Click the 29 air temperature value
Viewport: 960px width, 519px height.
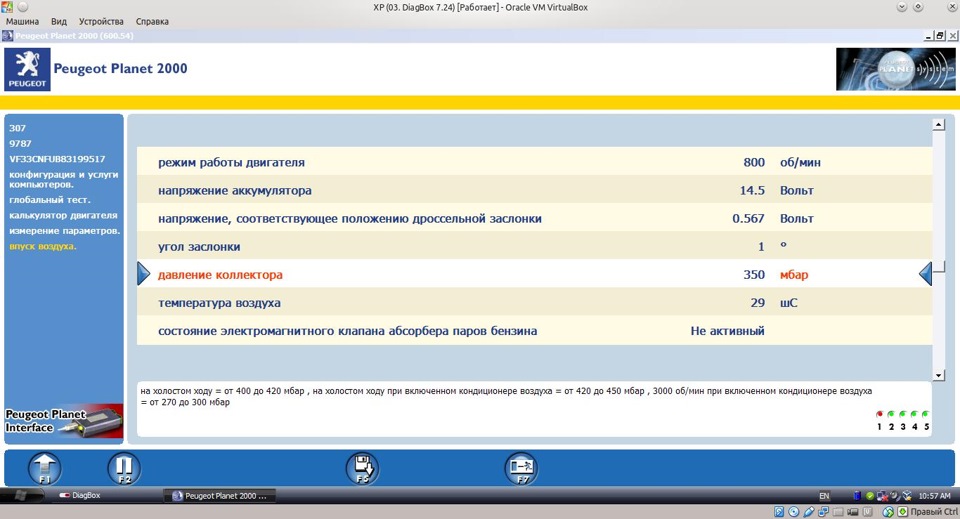click(x=757, y=303)
